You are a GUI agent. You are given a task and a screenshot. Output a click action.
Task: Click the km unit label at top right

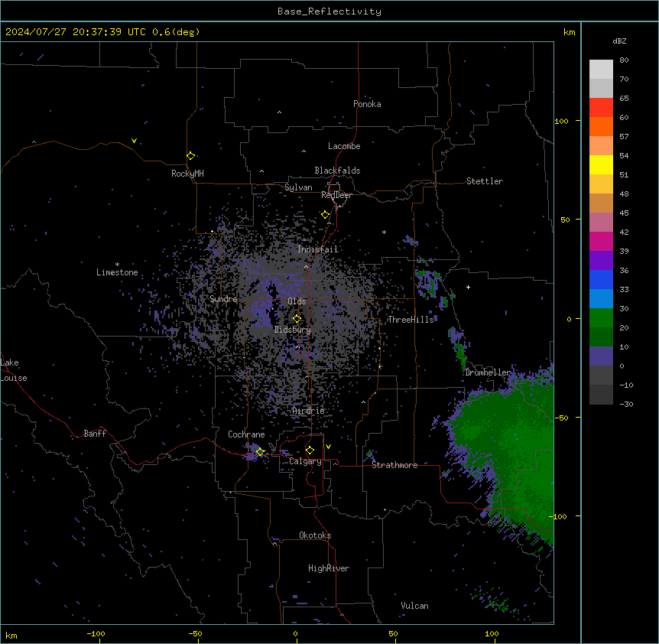click(569, 32)
